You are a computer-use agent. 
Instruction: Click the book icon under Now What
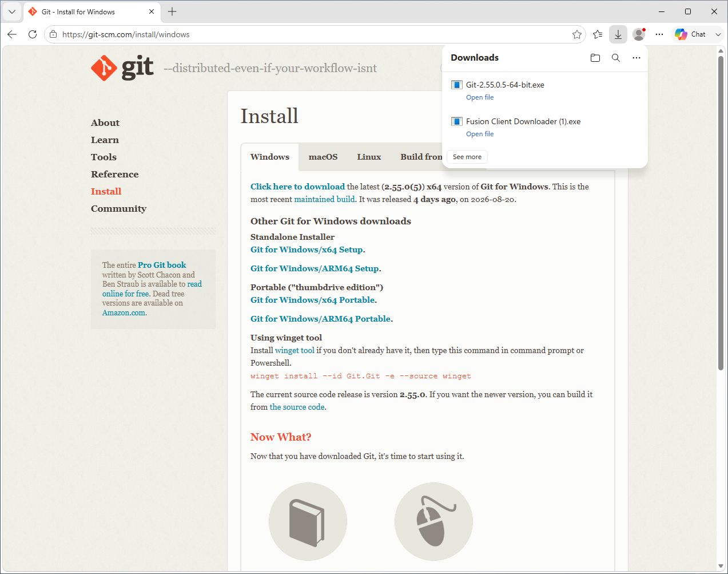point(308,521)
